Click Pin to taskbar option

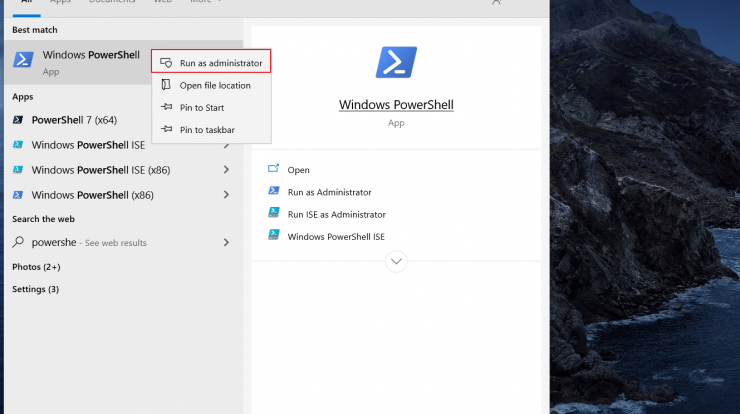211,130
